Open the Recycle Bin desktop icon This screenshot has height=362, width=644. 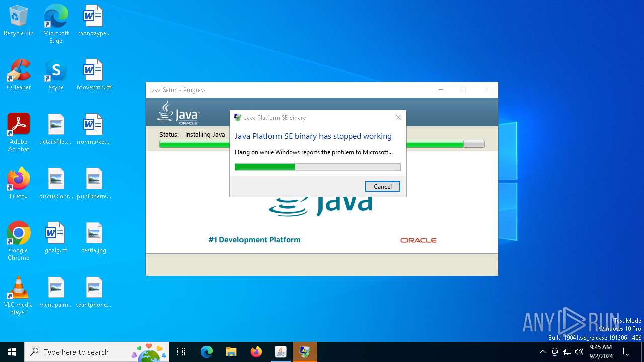(19, 21)
